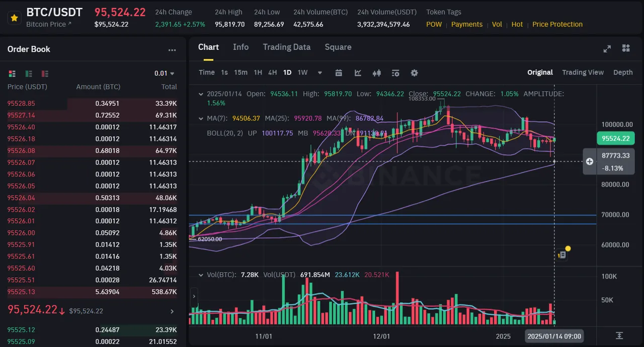Click the chart display settings list icon

click(x=395, y=72)
